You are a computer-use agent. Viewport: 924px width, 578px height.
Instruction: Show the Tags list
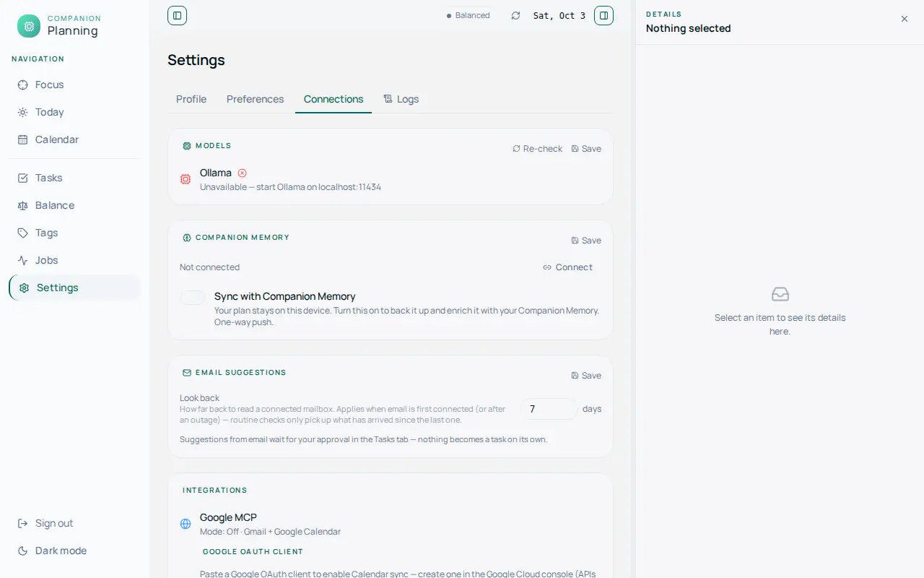pos(74,233)
